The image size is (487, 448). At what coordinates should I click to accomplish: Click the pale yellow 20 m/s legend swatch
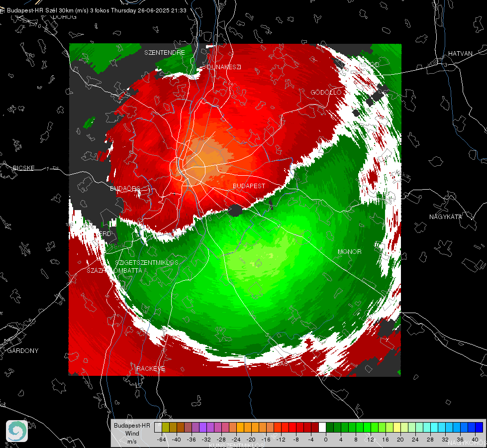click(397, 427)
